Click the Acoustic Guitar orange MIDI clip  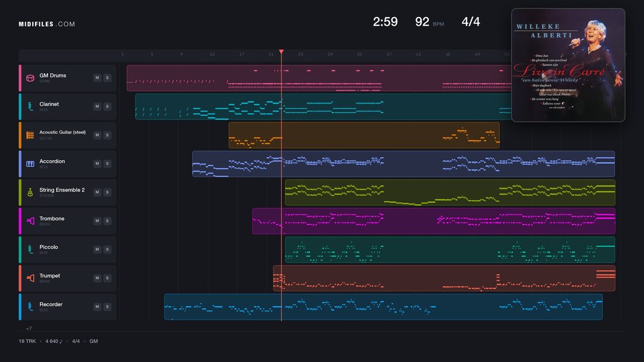pyautogui.click(x=364, y=135)
